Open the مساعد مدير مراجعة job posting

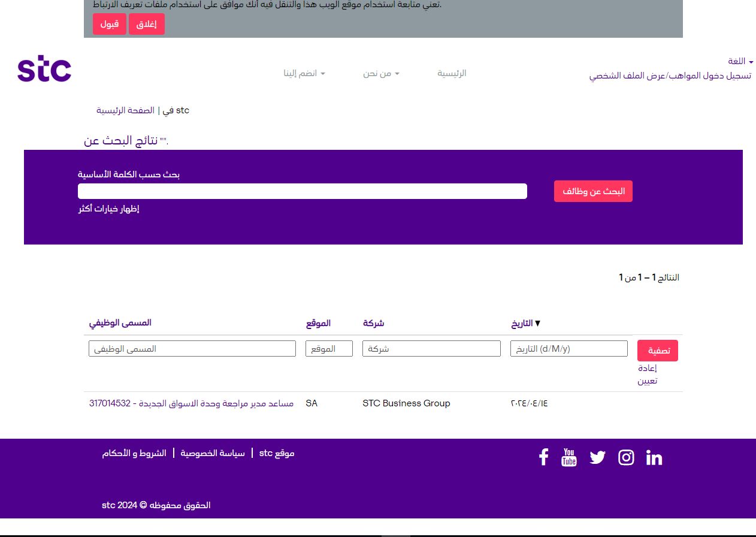click(x=192, y=403)
